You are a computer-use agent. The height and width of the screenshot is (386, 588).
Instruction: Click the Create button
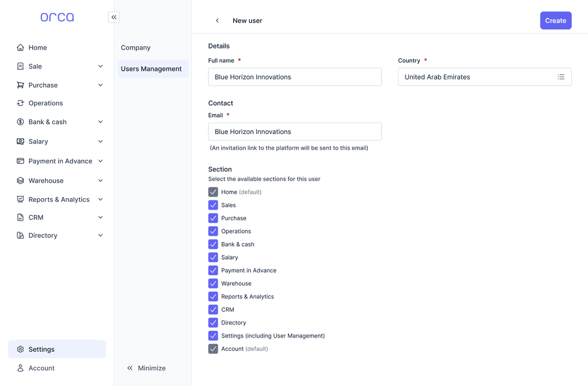point(555,20)
